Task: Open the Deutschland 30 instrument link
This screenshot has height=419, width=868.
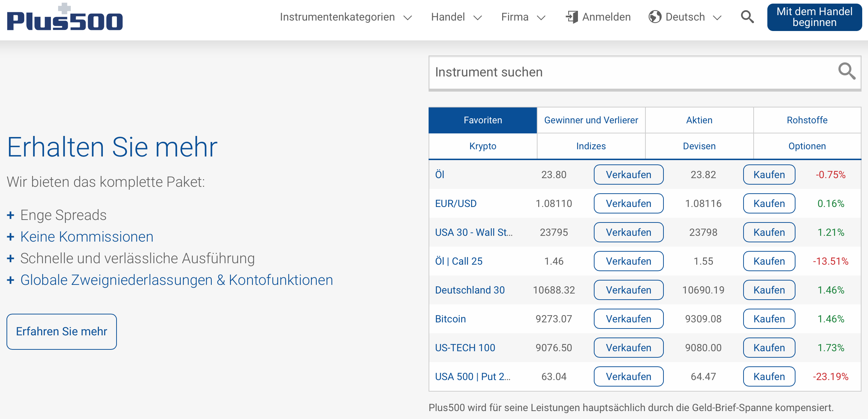Action: (x=470, y=290)
